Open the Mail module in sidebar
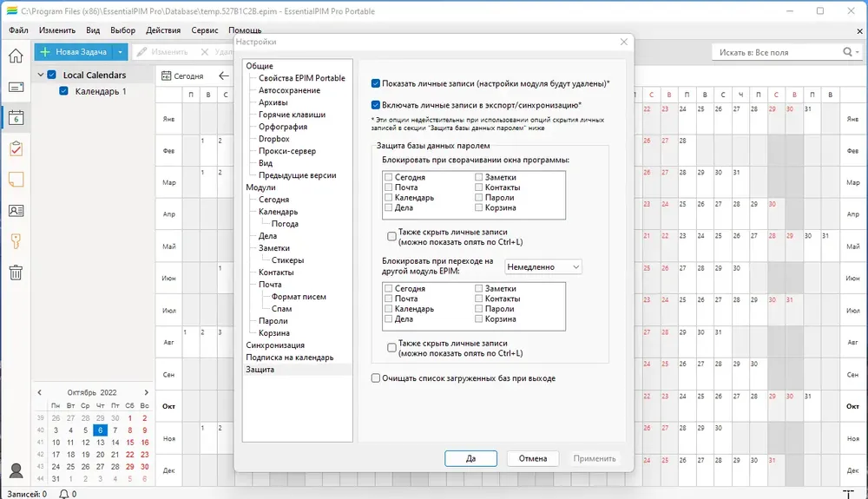The width and height of the screenshot is (868, 499). pyautogui.click(x=16, y=87)
